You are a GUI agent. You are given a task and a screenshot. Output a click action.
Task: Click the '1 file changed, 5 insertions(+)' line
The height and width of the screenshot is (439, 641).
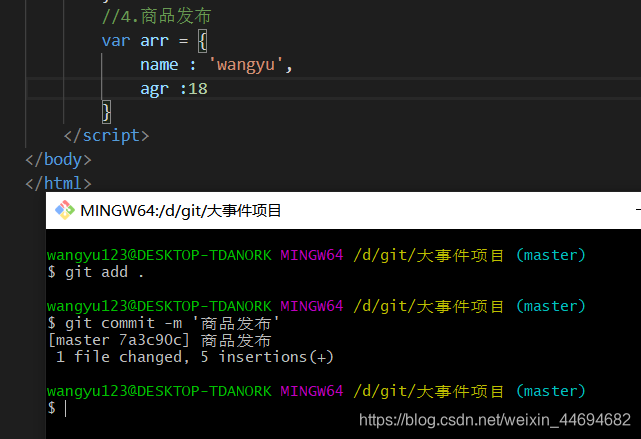click(x=195, y=357)
